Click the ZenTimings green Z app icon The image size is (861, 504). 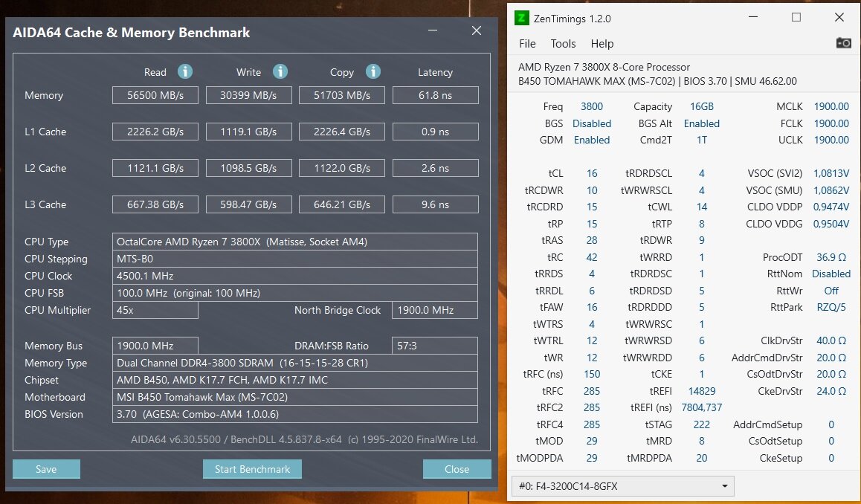tap(521, 18)
